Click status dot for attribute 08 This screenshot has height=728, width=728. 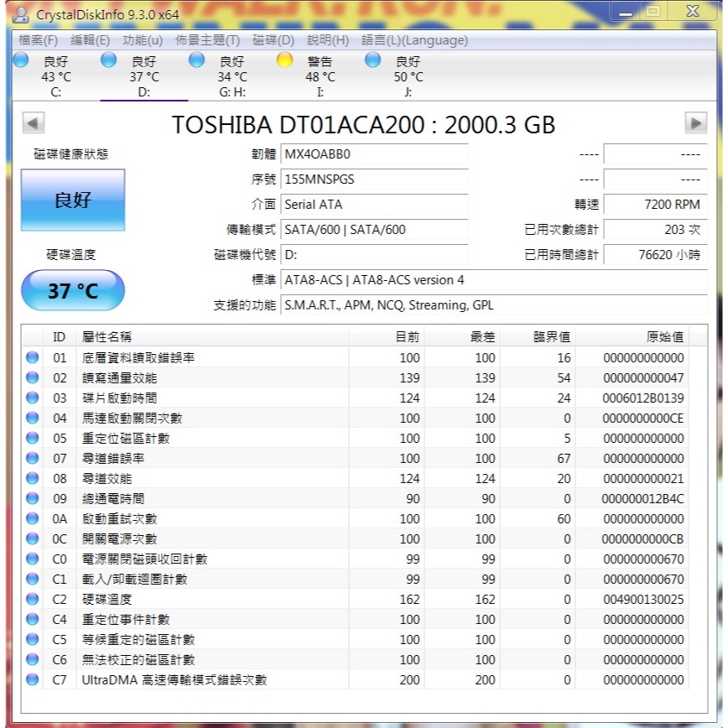33,478
